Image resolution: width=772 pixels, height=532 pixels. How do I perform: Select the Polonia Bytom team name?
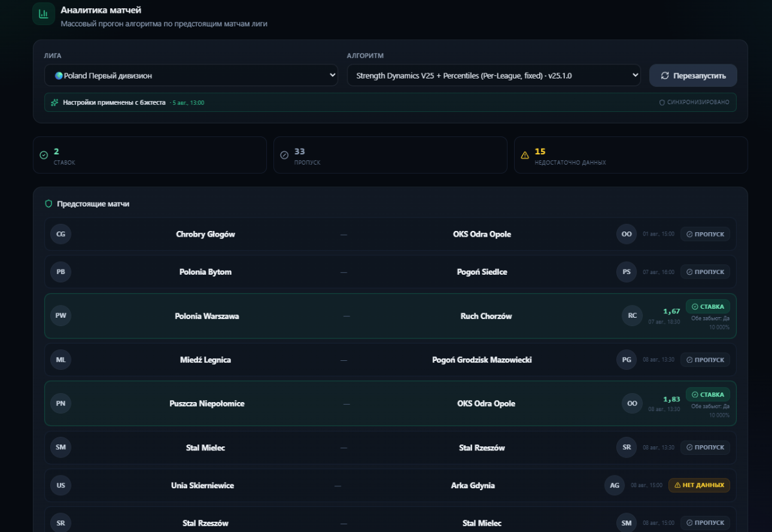(205, 271)
